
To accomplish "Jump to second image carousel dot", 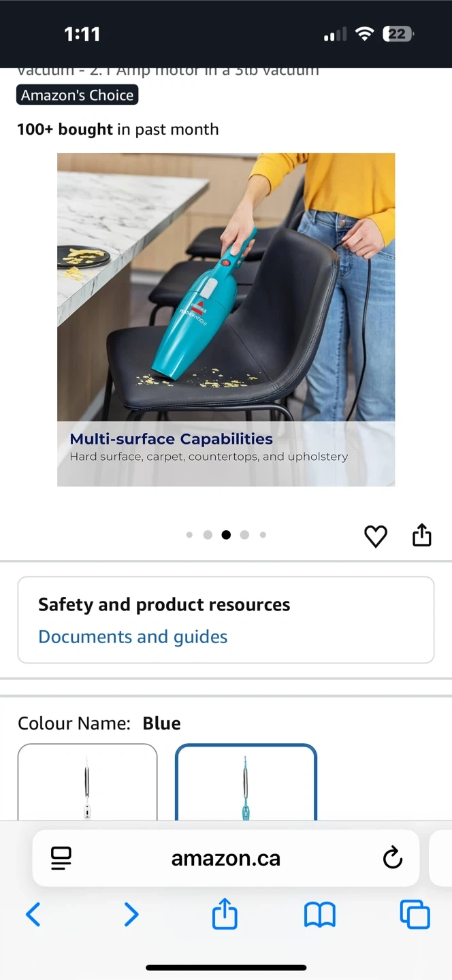I will 208,535.
